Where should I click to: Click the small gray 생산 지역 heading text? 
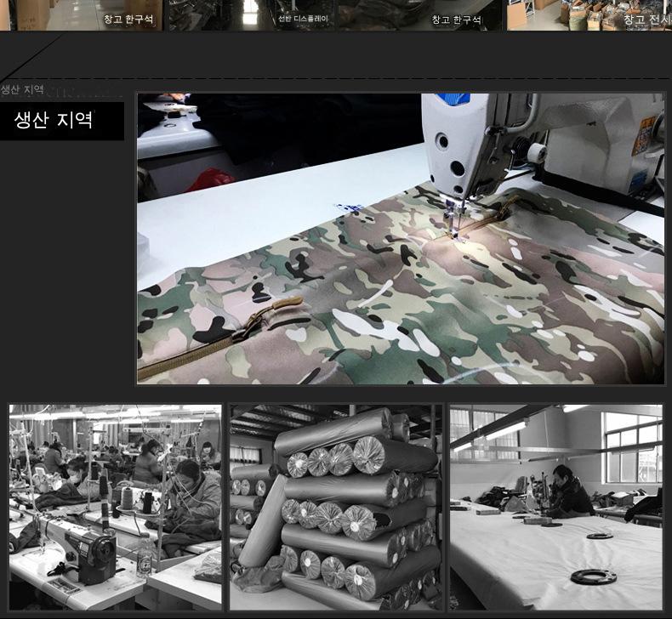coord(22,90)
